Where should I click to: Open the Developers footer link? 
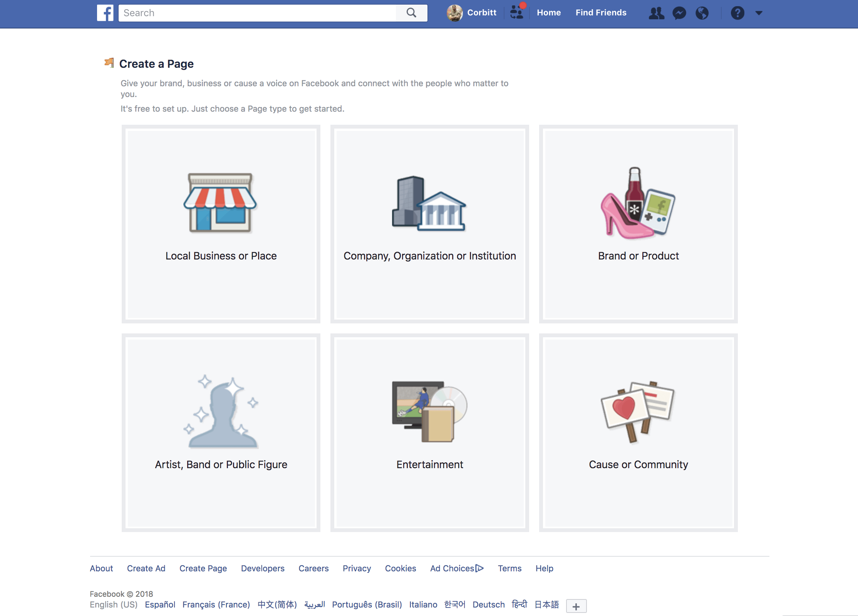pyautogui.click(x=263, y=568)
